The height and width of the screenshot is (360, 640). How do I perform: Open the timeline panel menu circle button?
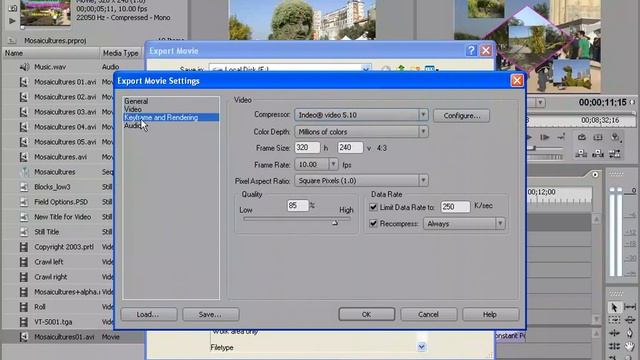click(595, 175)
